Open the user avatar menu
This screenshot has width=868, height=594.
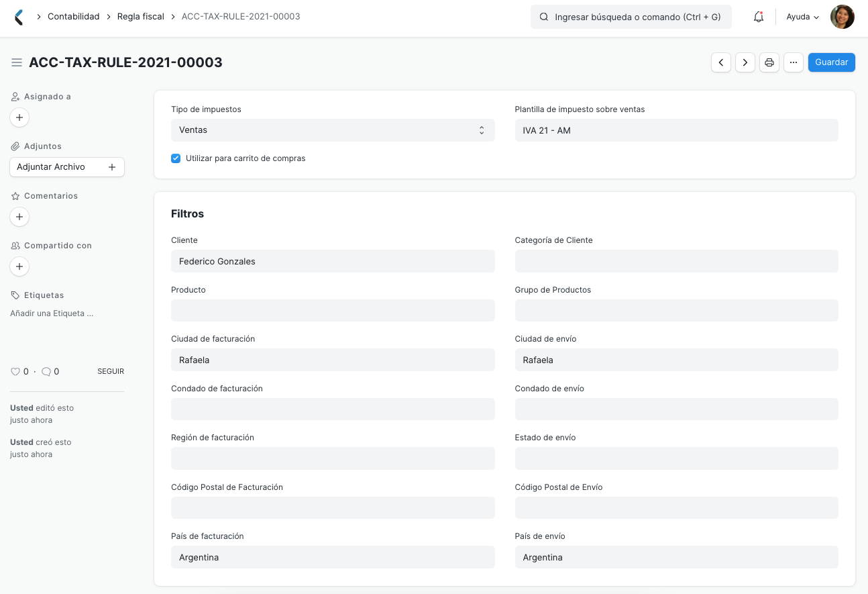[842, 17]
